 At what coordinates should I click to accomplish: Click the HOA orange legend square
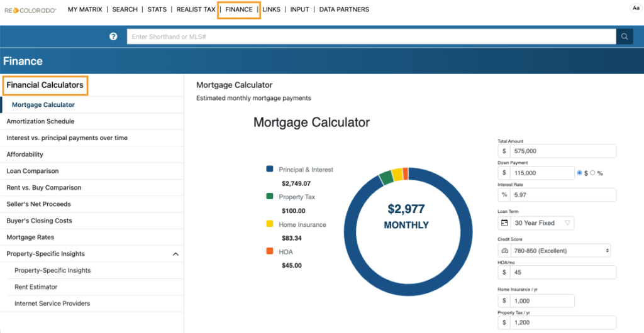pyautogui.click(x=270, y=252)
